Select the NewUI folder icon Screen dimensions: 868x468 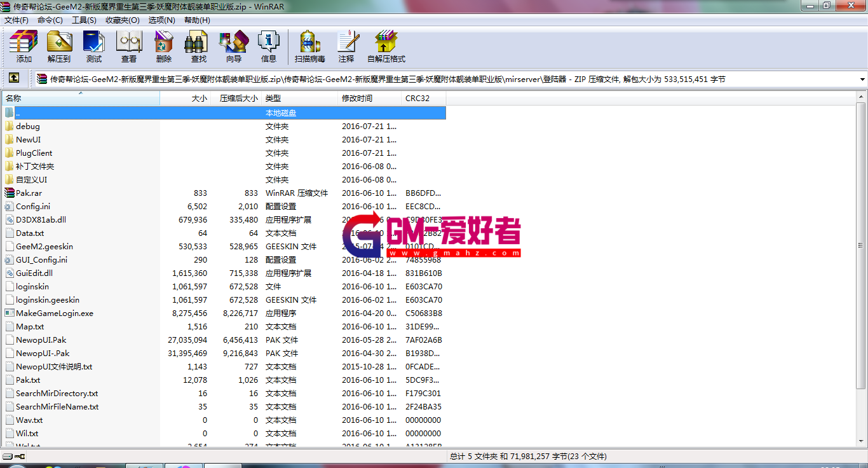coord(9,139)
